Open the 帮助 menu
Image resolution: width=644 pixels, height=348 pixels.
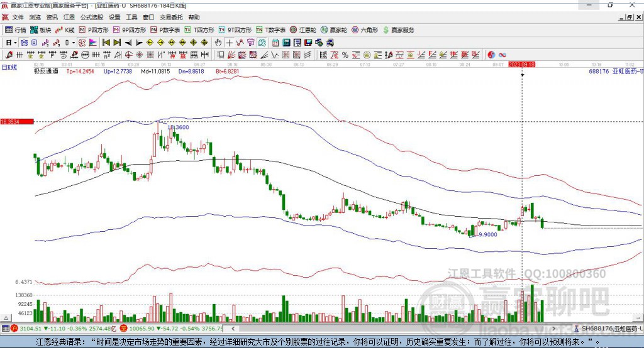[194, 17]
